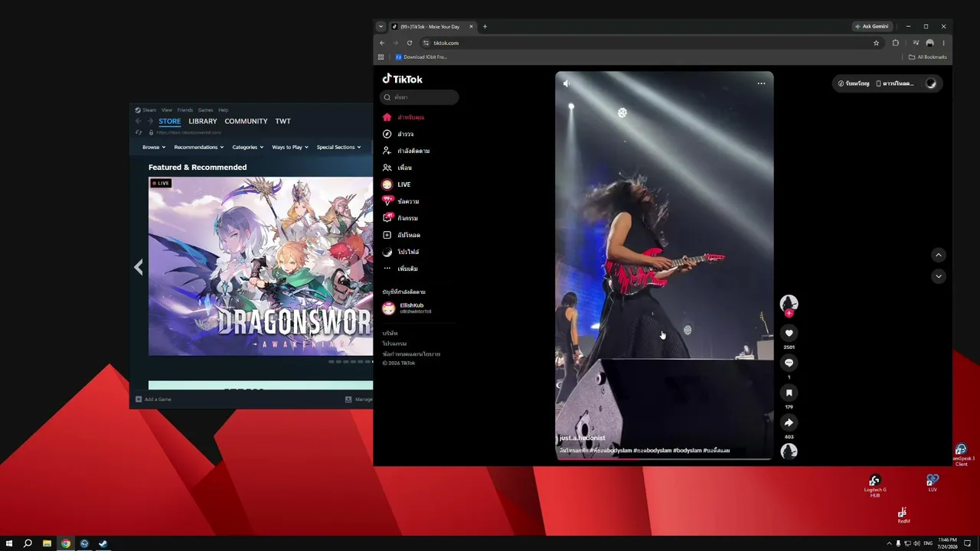Open the spinning music disc for this sound
The height and width of the screenshot is (551, 980).
(789, 452)
